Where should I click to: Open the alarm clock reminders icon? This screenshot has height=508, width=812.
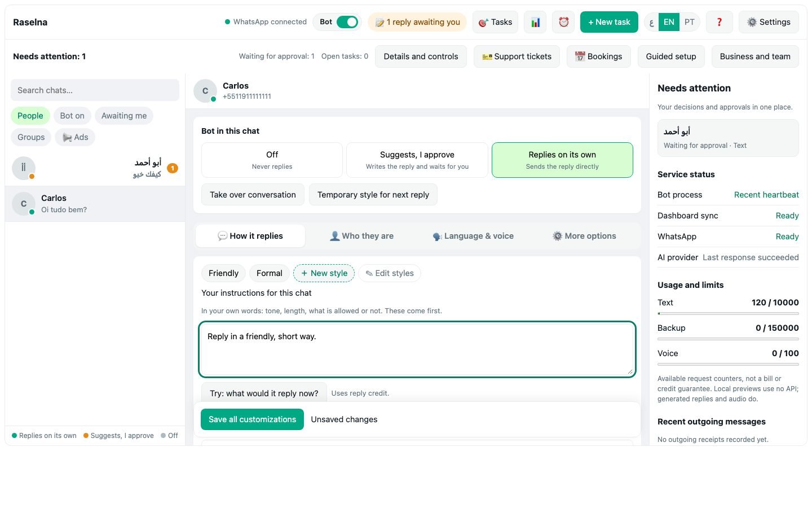click(x=563, y=22)
